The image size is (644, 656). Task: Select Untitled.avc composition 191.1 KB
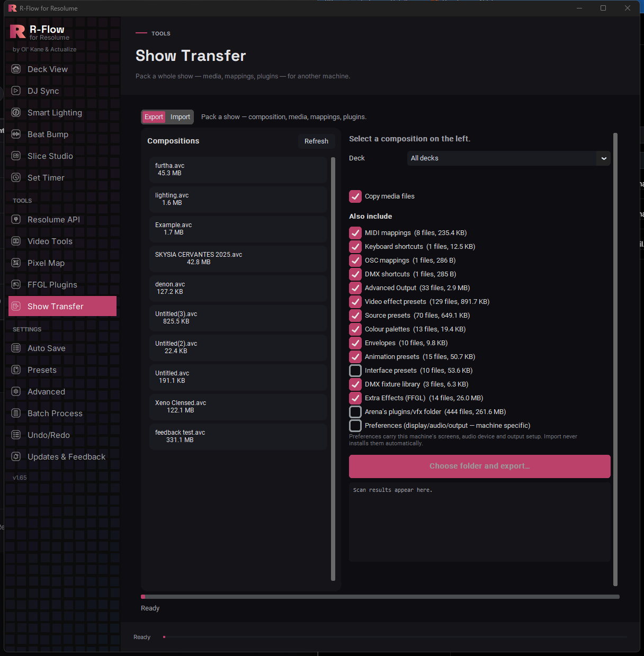[x=238, y=378]
